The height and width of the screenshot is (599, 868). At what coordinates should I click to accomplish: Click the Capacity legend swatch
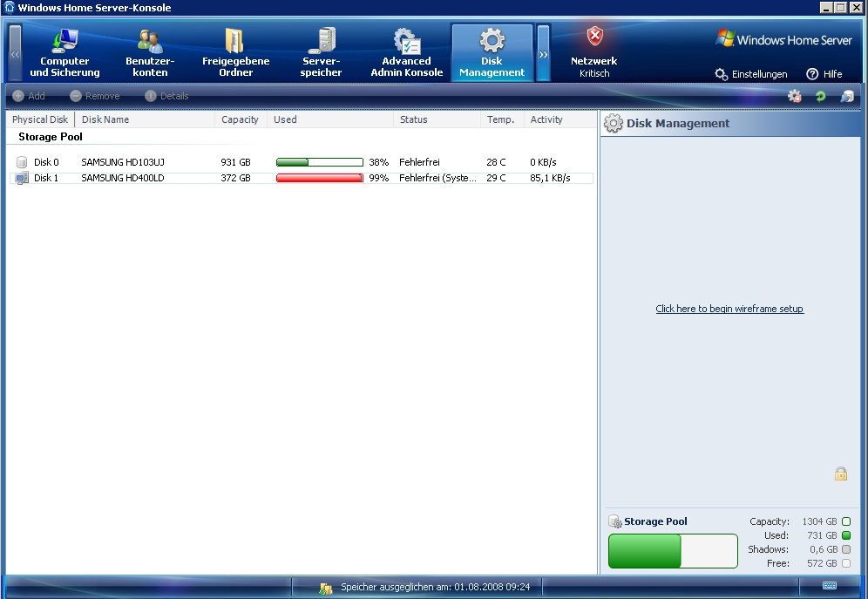pos(846,521)
